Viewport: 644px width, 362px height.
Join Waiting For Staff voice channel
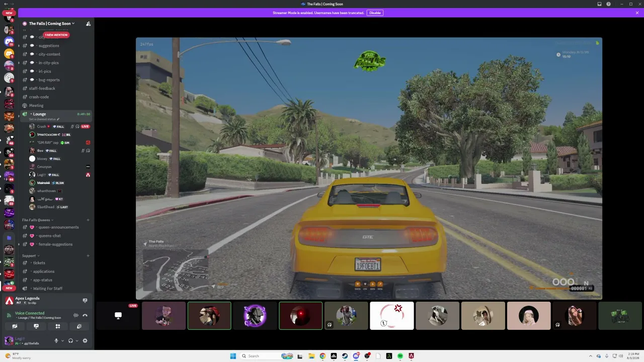pos(47,289)
